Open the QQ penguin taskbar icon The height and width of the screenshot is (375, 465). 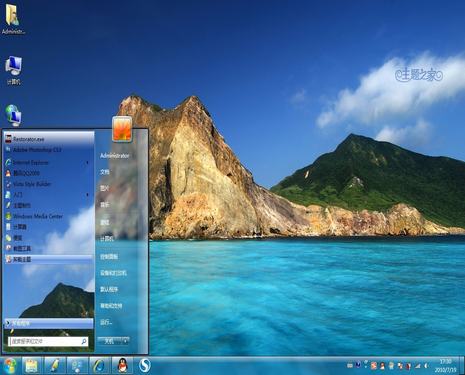(x=122, y=366)
